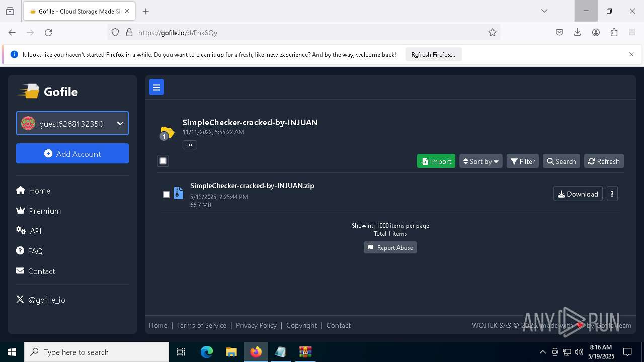Click the green Import button
644x362 pixels.
(x=436, y=161)
